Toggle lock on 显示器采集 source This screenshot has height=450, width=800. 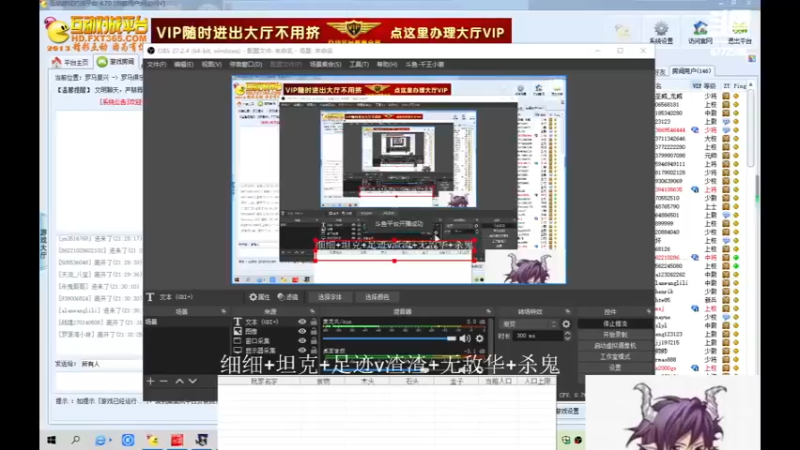313,350
